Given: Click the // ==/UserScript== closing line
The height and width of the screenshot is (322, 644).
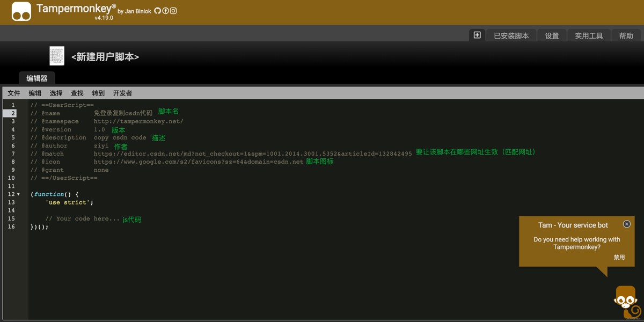Looking at the screenshot, I should 64,178.
